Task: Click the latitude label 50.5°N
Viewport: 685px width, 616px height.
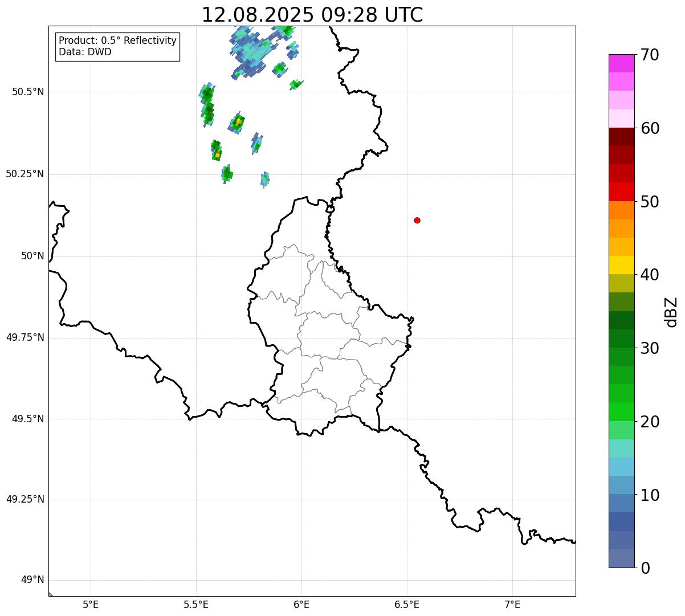Action: pyautogui.click(x=28, y=92)
